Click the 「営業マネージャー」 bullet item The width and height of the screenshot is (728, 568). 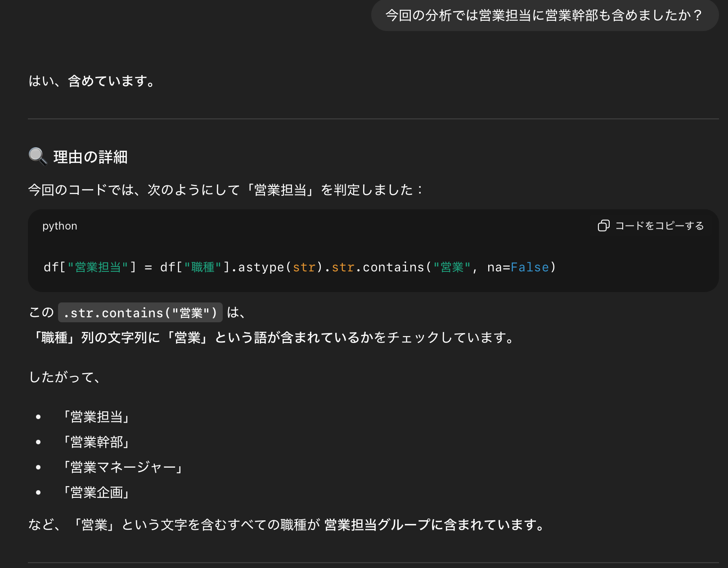[x=123, y=468]
